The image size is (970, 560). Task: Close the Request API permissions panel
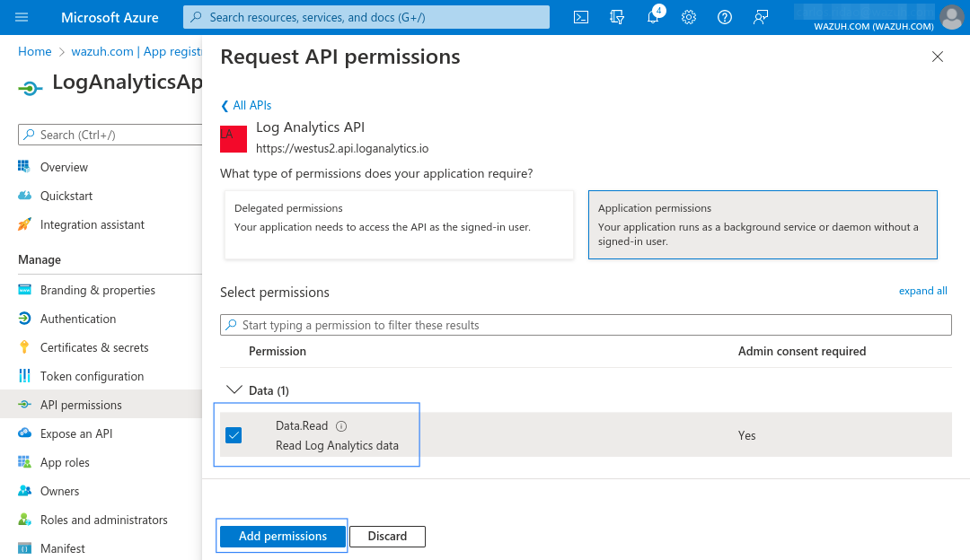coord(937,57)
